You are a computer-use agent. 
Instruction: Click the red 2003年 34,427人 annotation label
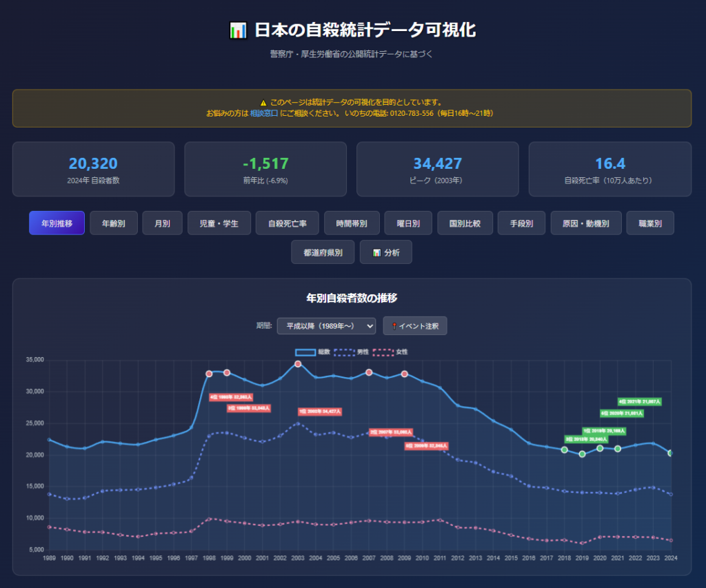[x=319, y=412]
